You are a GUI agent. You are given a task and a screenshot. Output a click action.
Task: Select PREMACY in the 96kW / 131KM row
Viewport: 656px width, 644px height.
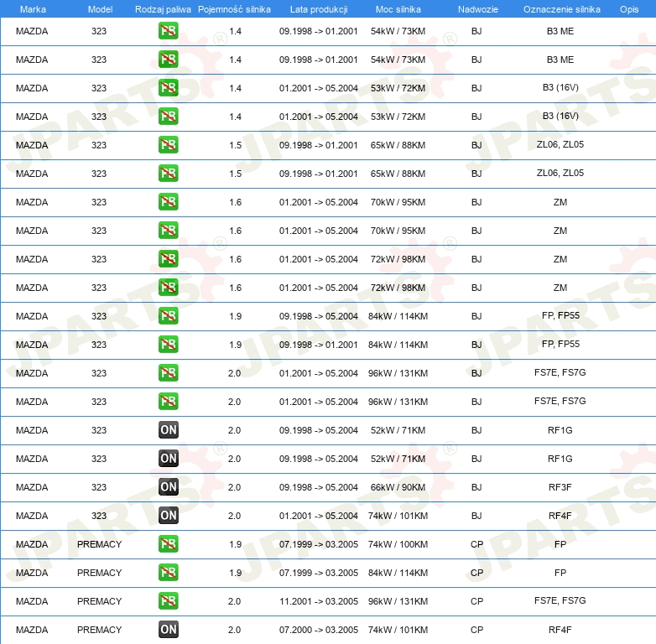click(x=100, y=601)
